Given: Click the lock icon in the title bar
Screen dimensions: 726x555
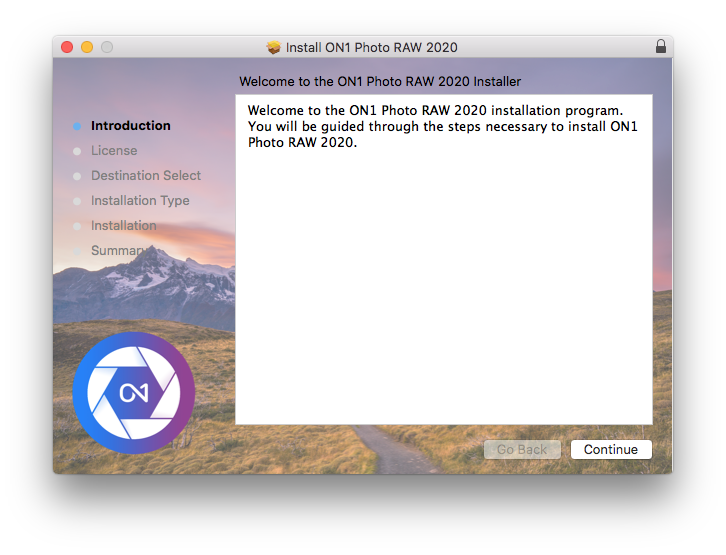Looking at the screenshot, I should pos(660,47).
